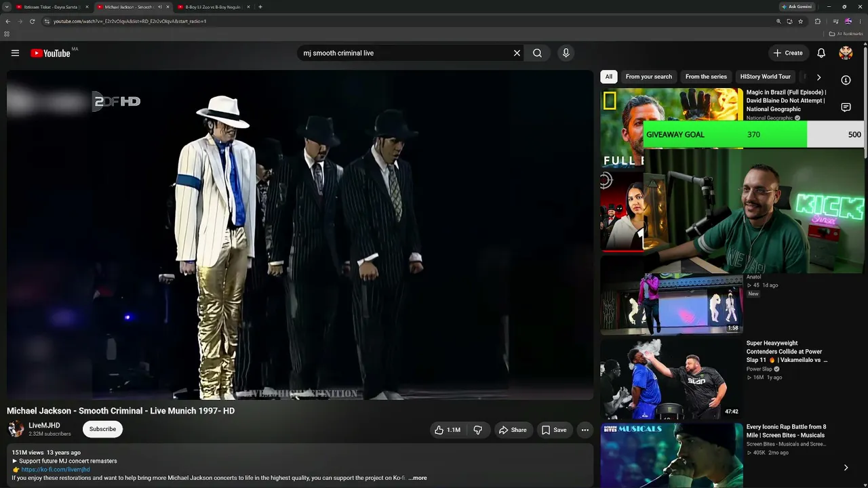
Task: Open a new browser tab
Action: [x=260, y=7]
